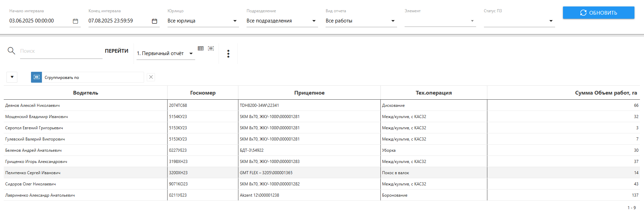Screen dimensions: 644x215
Task: Open the start interval calendar picker
Action: click(75, 21)
